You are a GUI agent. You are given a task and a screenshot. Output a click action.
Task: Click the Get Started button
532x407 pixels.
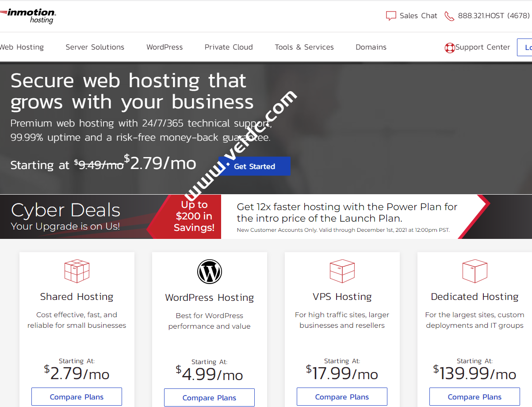point(254,166)
